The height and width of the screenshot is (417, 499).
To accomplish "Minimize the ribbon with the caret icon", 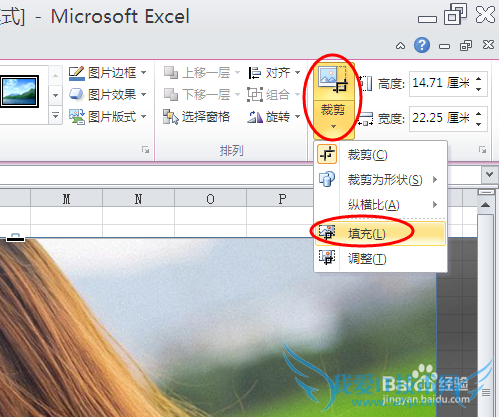I will point(400,46).
